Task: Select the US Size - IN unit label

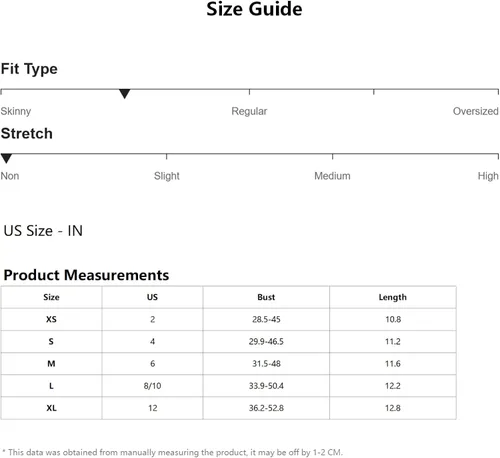Action: click(43, 231)
